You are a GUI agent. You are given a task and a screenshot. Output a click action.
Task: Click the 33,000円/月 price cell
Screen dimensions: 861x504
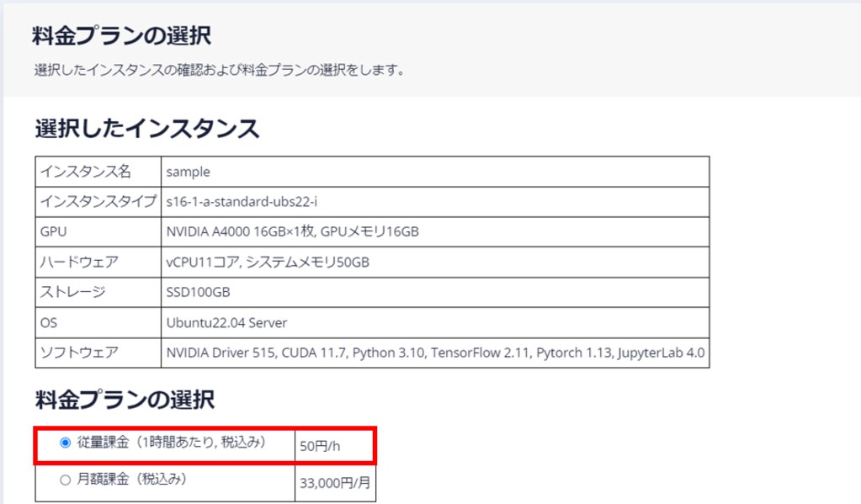(x=335, y=483)
